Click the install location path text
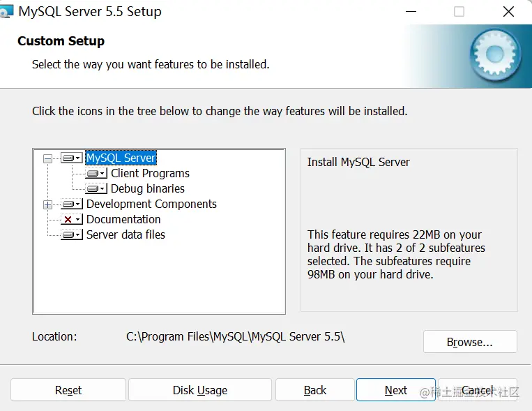This screenshot has width=532, height=411. pos(236,336)
